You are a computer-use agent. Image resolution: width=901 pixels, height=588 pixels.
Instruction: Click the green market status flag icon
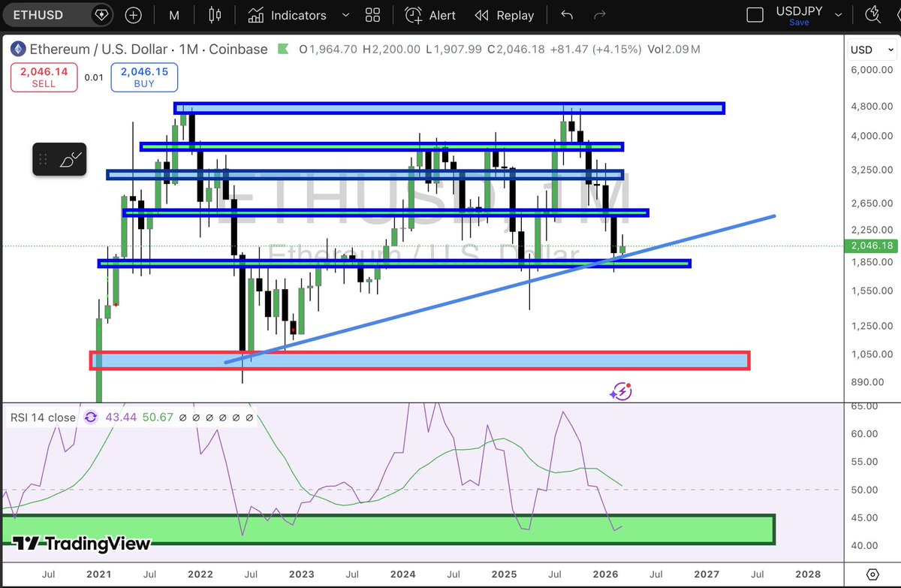283,49
